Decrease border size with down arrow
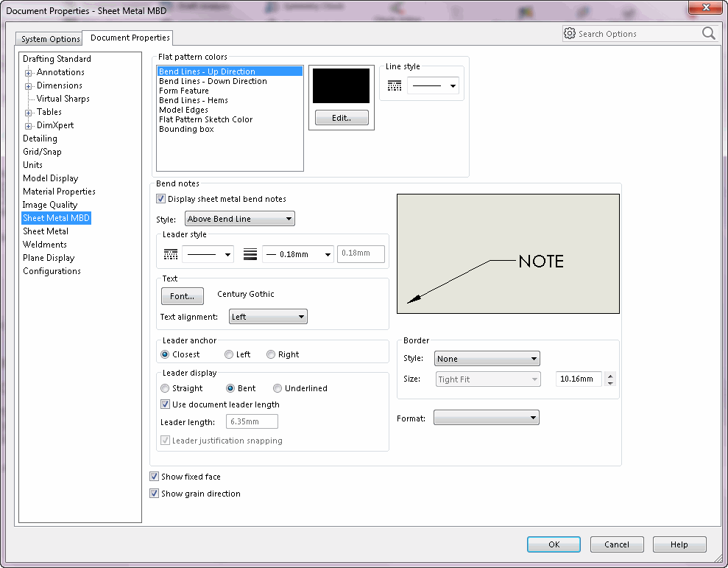This screenshot has width=728, height=568. (x=610, y=383)
